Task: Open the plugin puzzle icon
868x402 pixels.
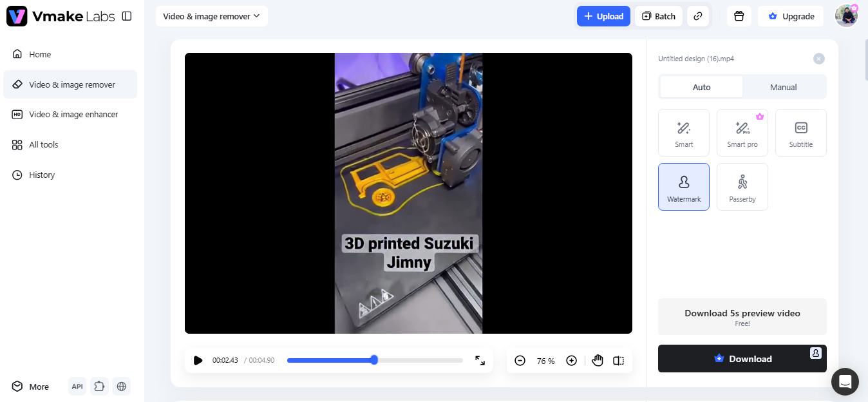Action: coord(99,387)
